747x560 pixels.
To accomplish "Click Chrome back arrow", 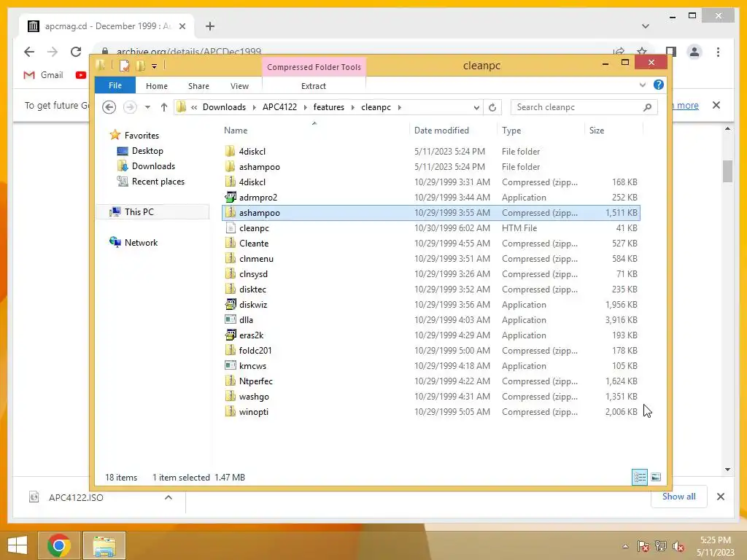I will (x=29, y=52).
